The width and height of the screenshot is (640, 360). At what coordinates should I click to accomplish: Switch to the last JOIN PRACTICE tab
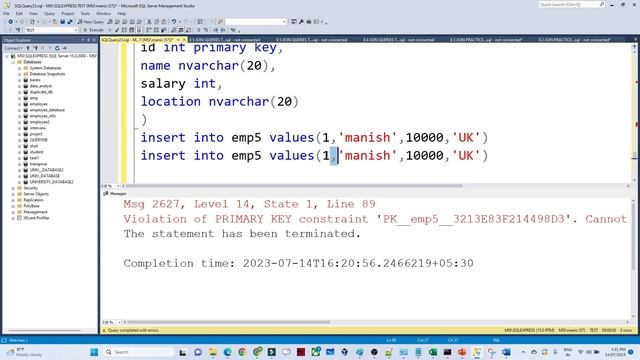(575, 40)
